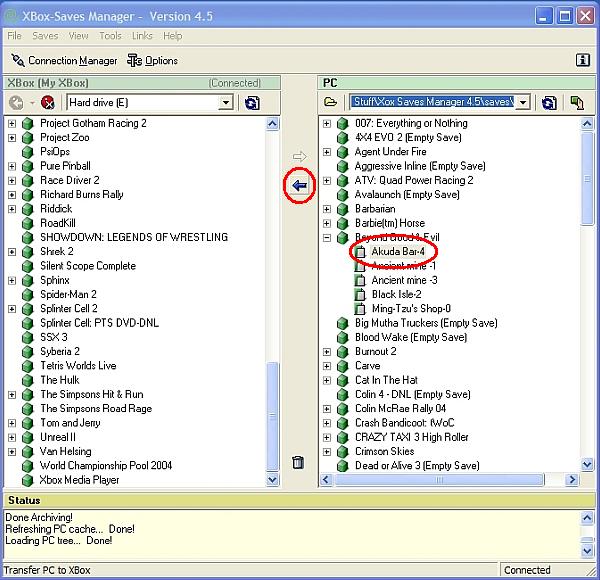Select 4X4 EVO 2 (Empty Save)
The image size is (600, 580).
[408, 138]
